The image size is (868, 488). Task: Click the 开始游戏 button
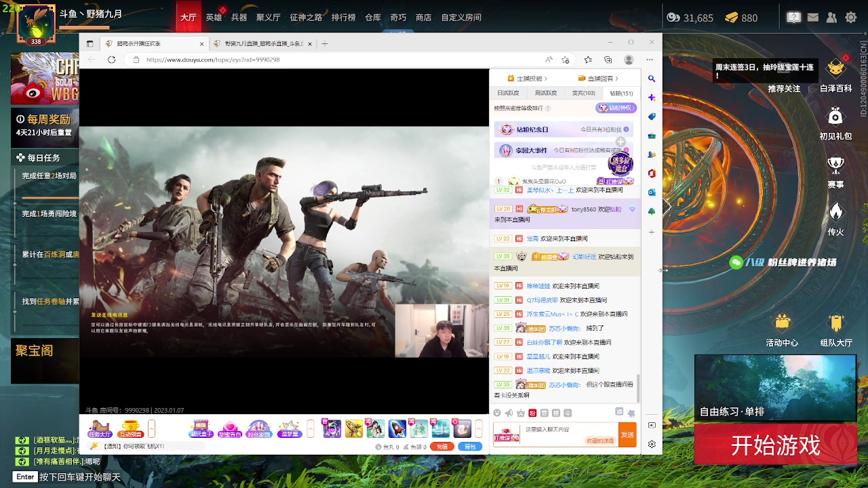(776, 445)
